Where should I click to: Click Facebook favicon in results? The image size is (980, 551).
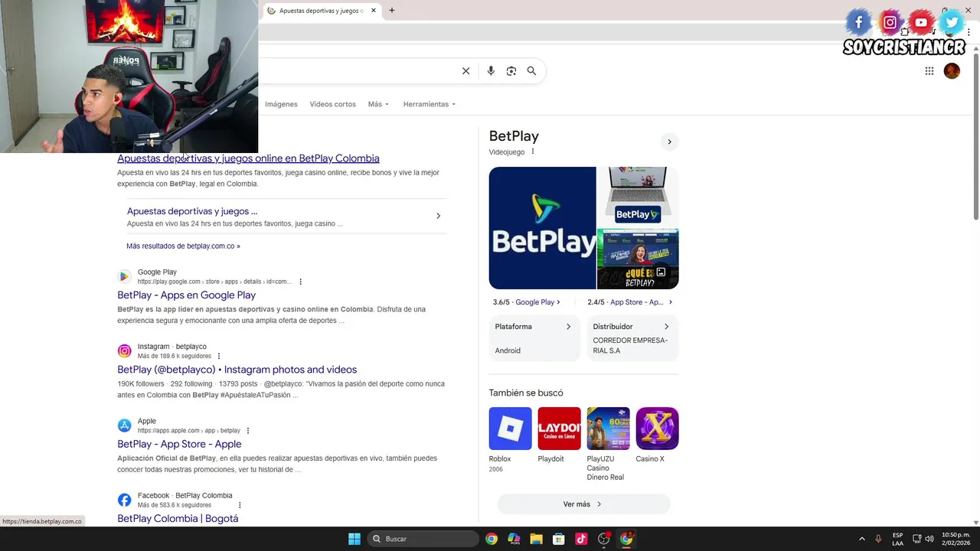click(x=124, y=500)
